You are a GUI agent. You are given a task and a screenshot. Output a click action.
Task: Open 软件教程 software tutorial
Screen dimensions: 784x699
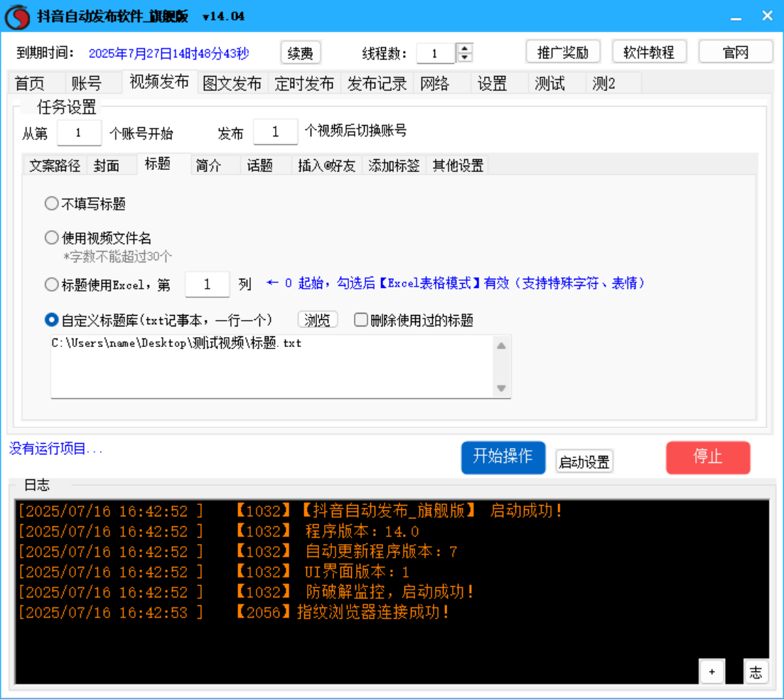[649, 52]
